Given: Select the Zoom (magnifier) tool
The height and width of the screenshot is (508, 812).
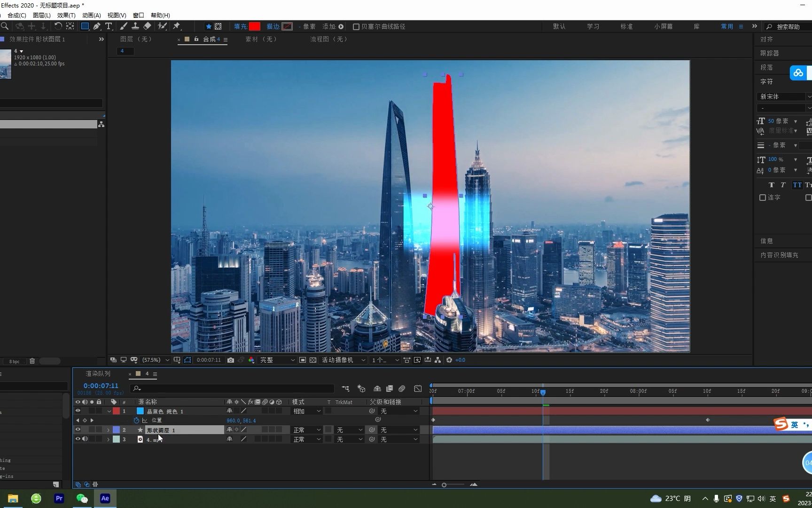Looking at the screenshot, I should tap(5, 26).
